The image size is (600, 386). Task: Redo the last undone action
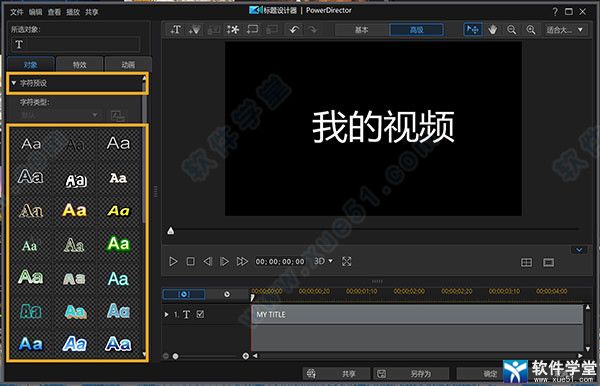pos(313,29)
